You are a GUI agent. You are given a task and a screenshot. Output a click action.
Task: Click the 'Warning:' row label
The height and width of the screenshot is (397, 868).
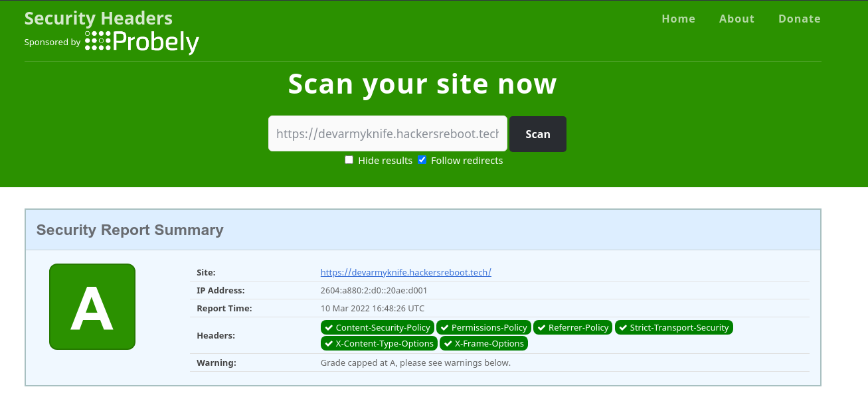point(217,362)
